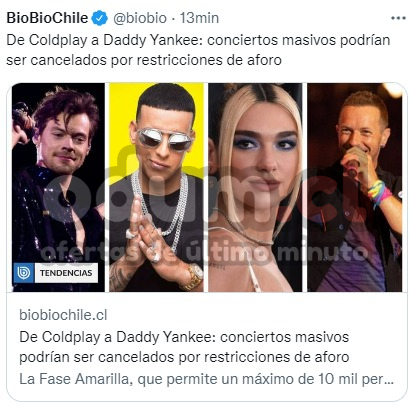Viewport: 410px width, 412px height.
Task: Click the TENDENCIAS label on the image
Action: pyautogui.click(x=66, y=273)
